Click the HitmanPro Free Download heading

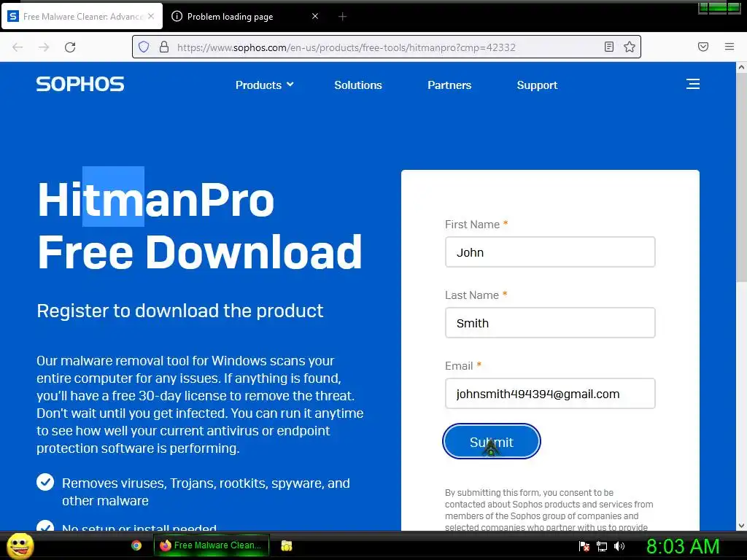[200, 226]
